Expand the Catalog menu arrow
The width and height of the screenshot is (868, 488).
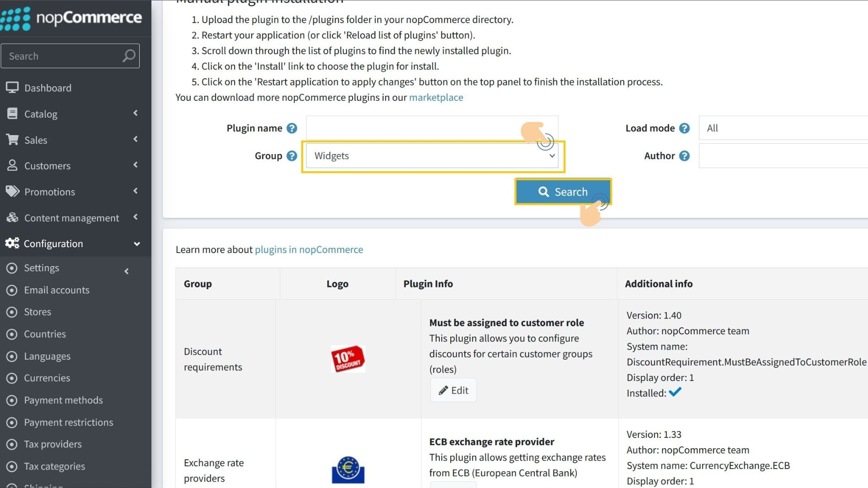[136, 113]
